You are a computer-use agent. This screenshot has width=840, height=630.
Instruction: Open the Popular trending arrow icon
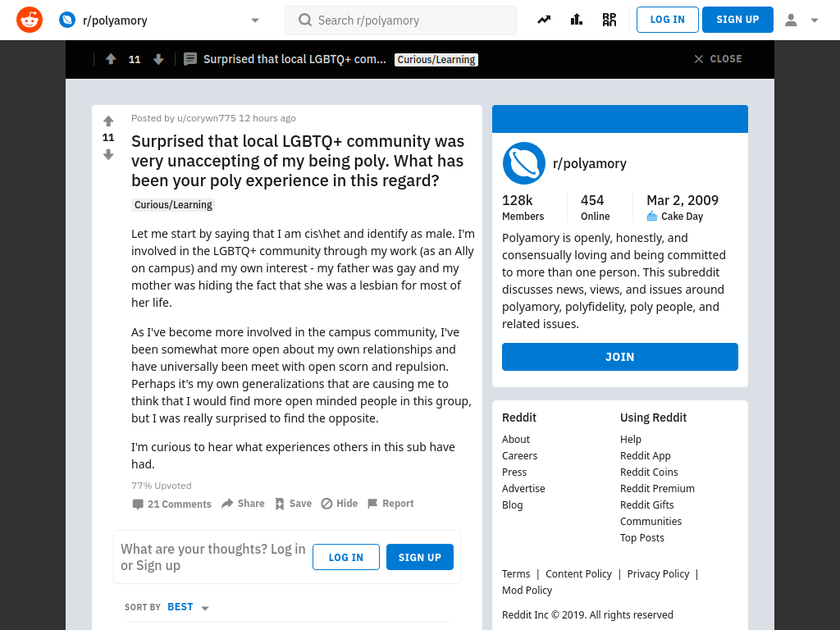pos(544,20)
